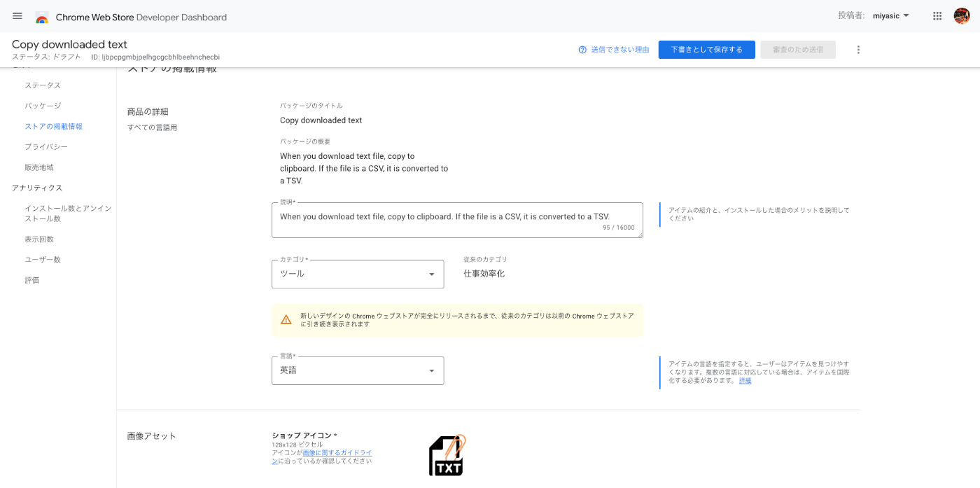
Task: Click the ステータス: ドラフト status text
Action: 46,57
